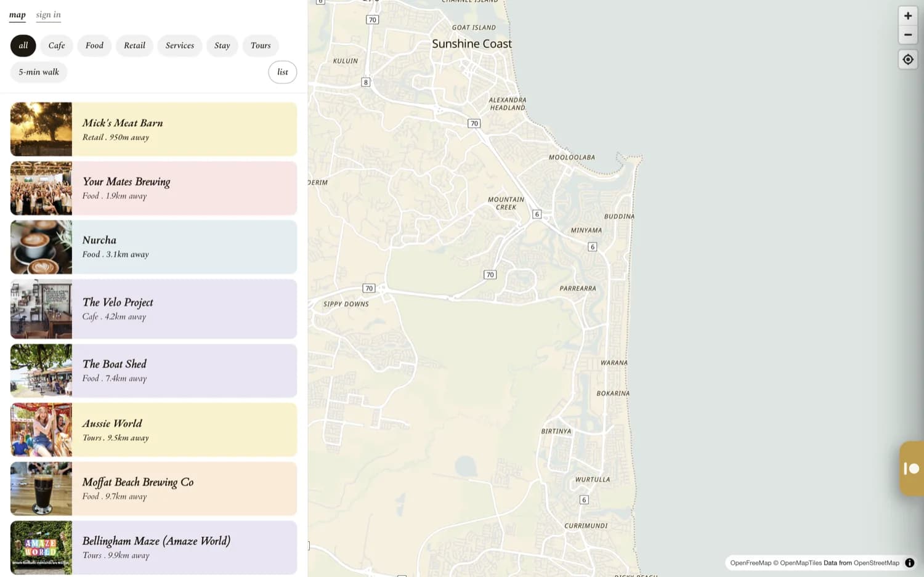Screen dimensions: 924x577
Task: Click the Minyama map label
Action: [586, 230]
